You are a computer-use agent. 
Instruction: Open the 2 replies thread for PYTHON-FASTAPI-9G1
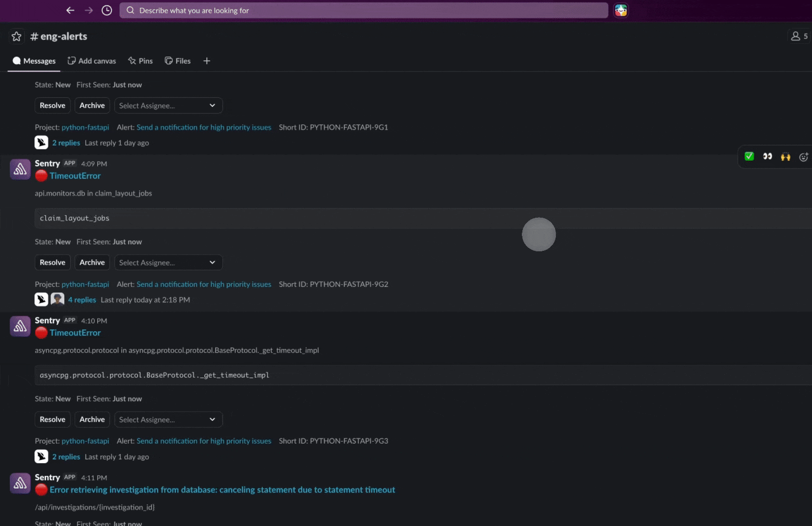point(66,143)
